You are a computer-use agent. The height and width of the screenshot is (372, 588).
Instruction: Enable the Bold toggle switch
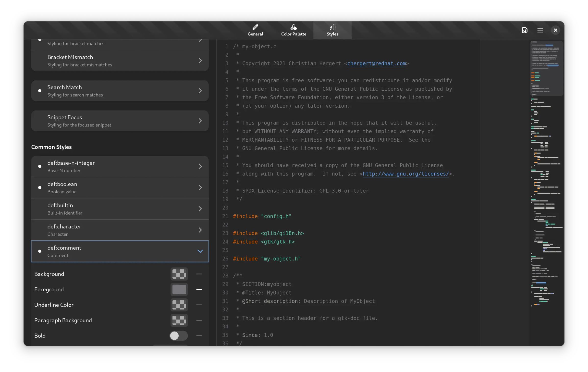pyautogui.click(x=179, y=336)
